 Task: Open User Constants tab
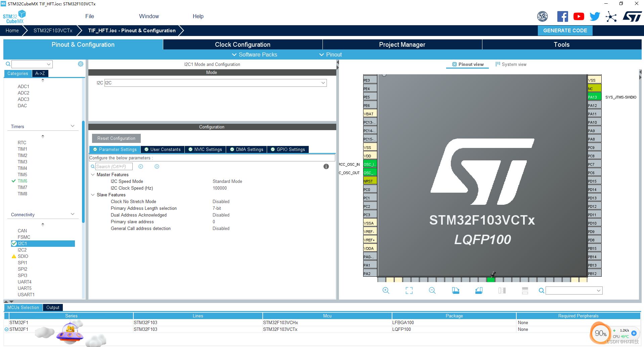point(162,149)
